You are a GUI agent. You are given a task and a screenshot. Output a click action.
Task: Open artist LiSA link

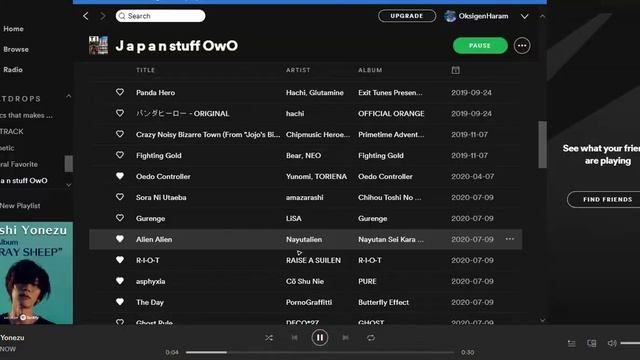pyautogui.click(x=293, y=219)
